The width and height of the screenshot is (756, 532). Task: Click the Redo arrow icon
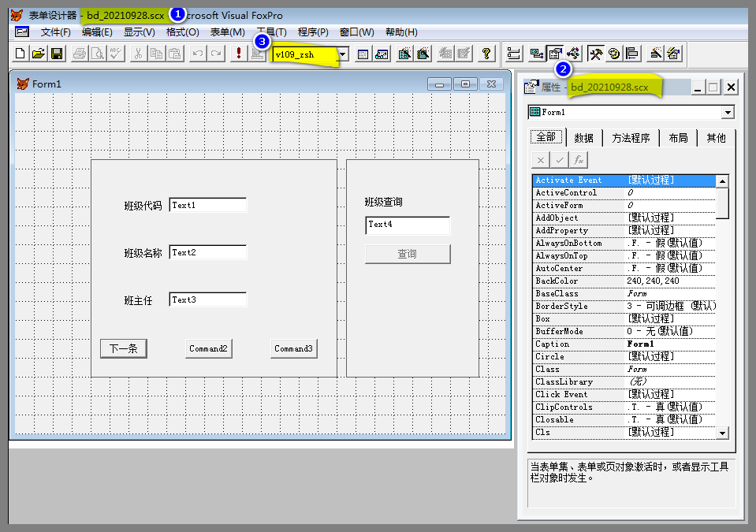pyautogui.click(x=215, y=54)
